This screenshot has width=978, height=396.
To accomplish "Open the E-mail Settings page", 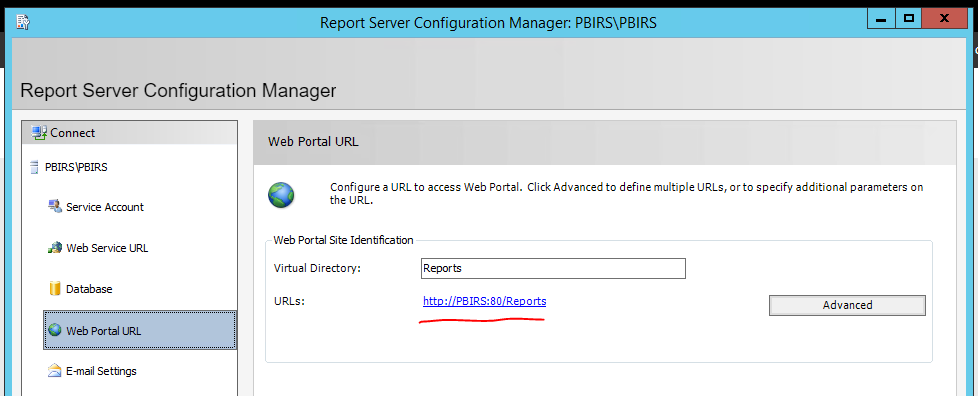I will [x=101, y=371].
